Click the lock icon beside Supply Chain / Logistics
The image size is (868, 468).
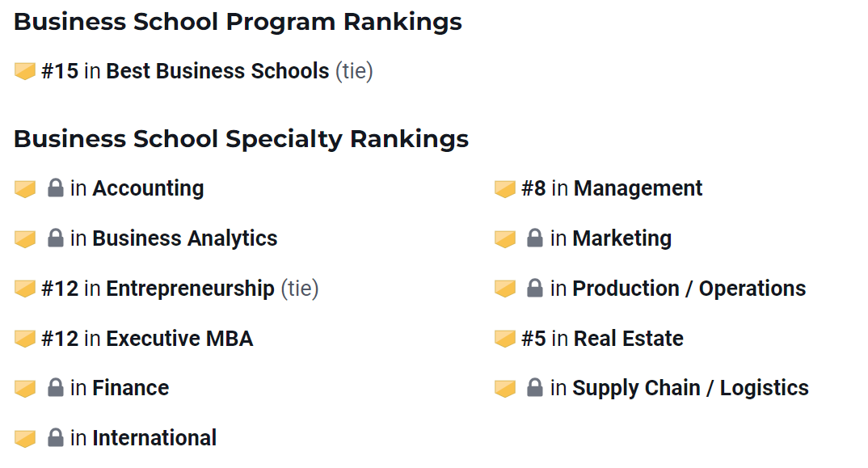[534, 388]
